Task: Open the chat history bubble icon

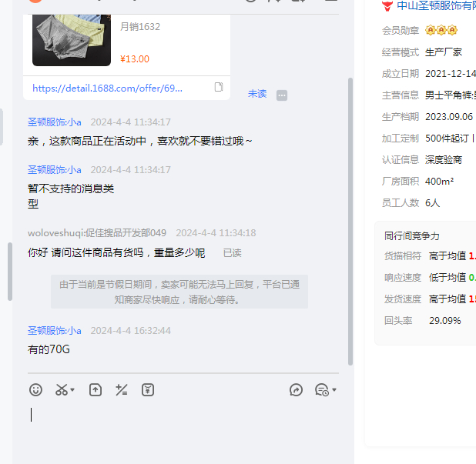Action: point(322,390)
